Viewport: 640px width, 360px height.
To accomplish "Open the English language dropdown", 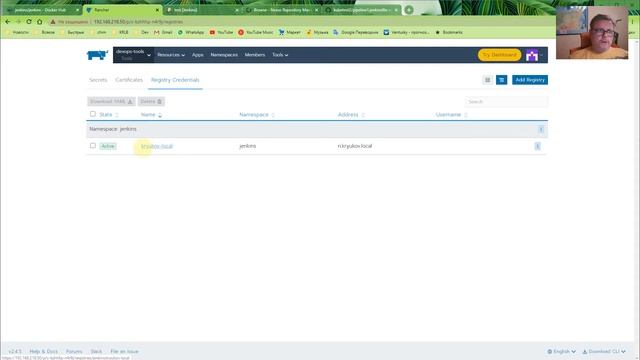I will coord(562,351).
